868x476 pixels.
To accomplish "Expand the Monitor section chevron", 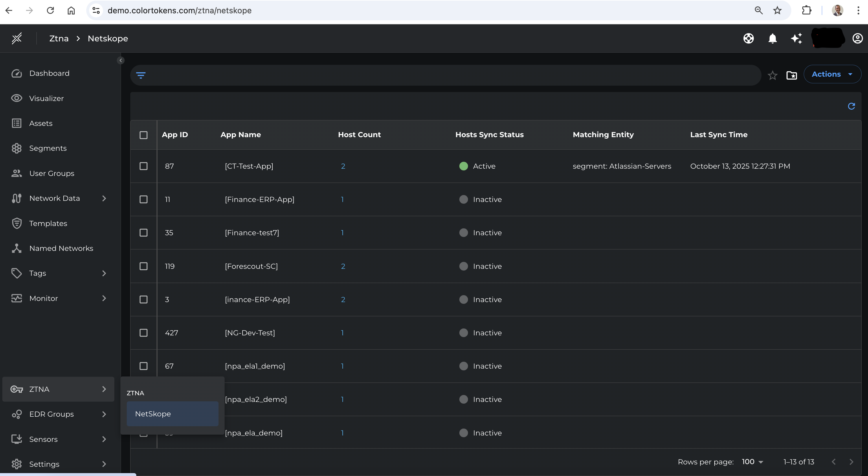I will click(x=104, y=298).
